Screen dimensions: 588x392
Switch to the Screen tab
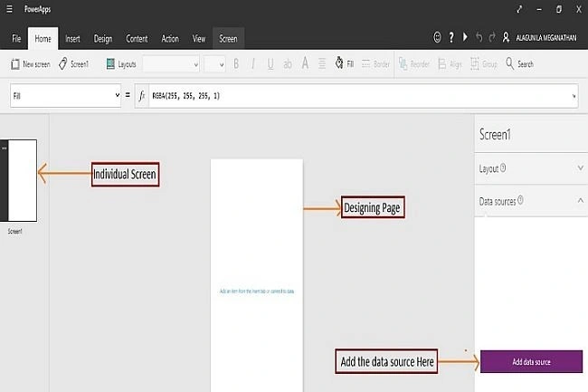228,39
